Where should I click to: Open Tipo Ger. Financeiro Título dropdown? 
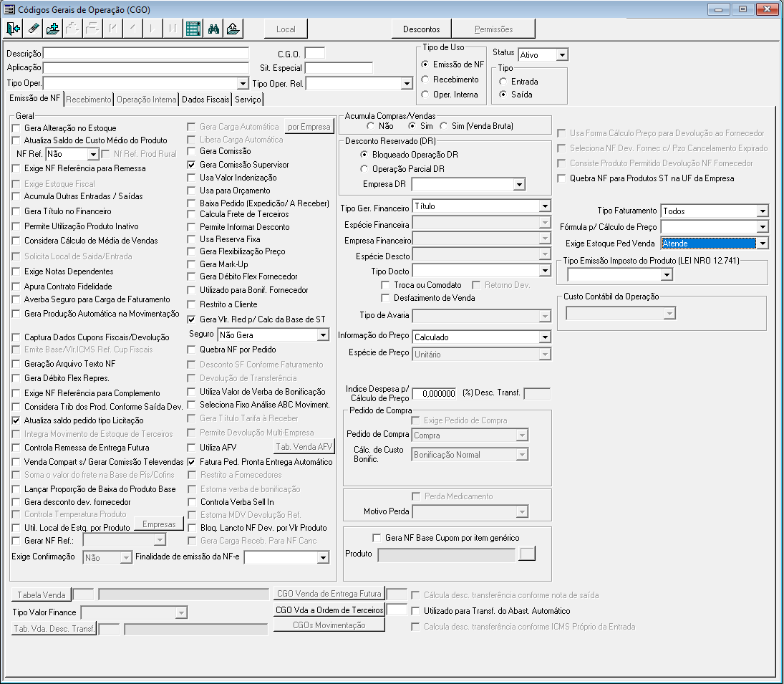click(545, 206)
